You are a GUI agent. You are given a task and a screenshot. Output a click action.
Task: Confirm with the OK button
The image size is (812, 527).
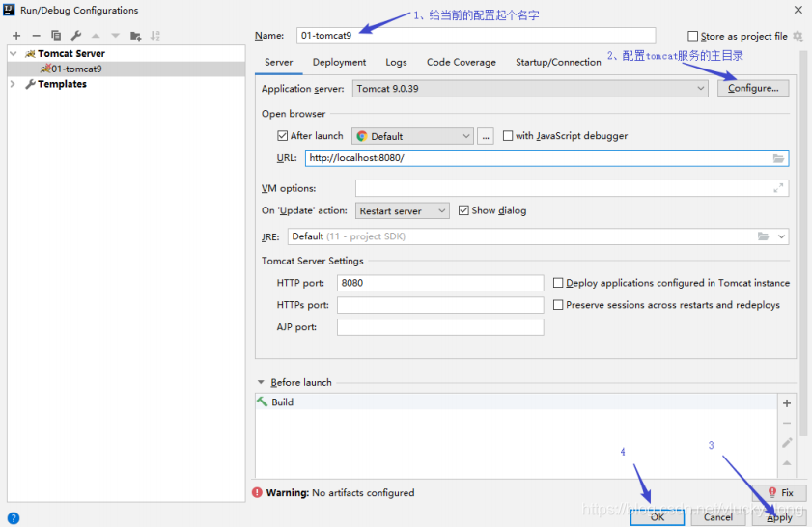click(658, 517)
